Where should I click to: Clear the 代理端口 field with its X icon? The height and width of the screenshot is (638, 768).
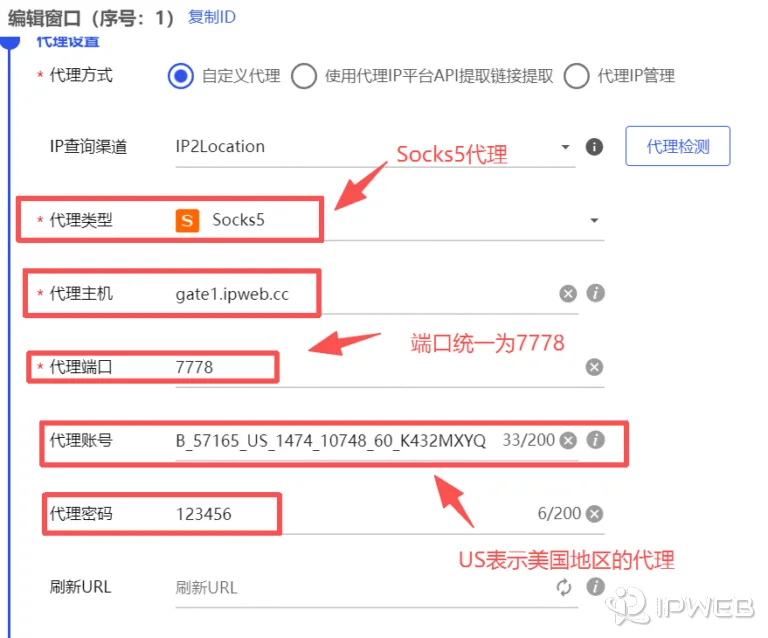[594, 367]
